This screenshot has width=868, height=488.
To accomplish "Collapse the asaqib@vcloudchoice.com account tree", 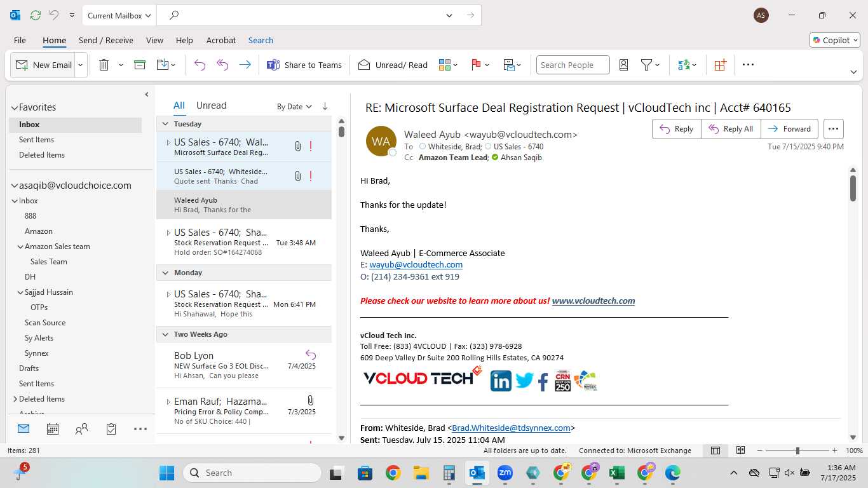I will 14,186.
